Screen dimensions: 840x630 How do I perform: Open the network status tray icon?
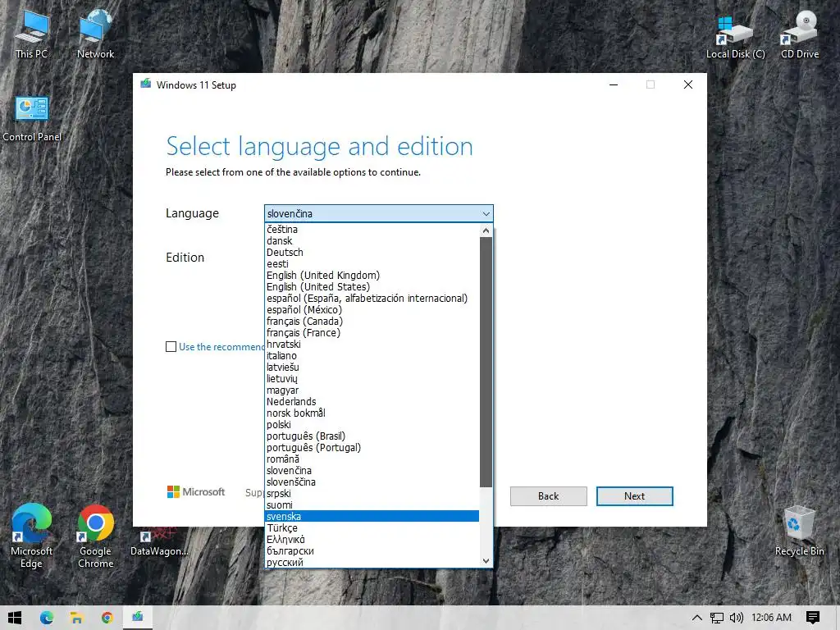(717, 618)
